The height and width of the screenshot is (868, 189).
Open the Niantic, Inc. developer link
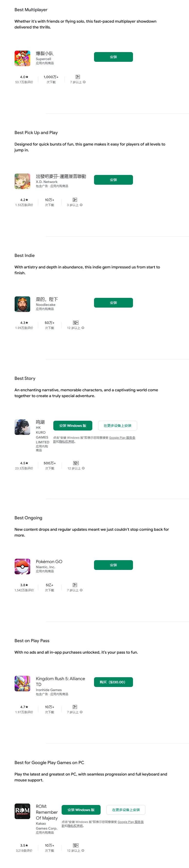click(x=45, y=567)
